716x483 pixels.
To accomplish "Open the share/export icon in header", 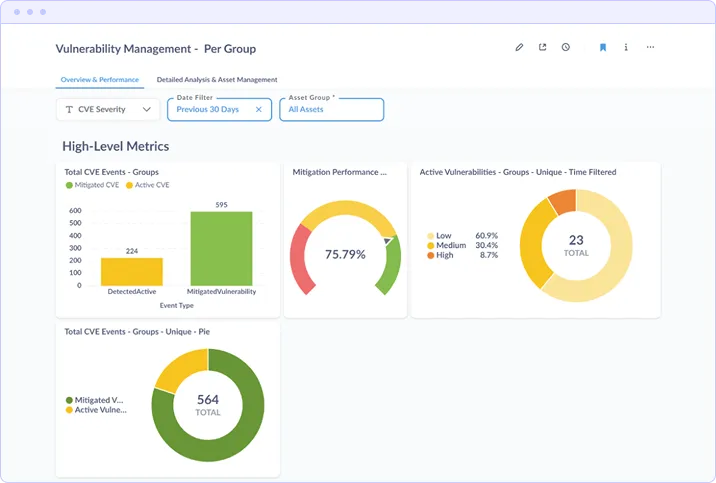I will 542,47.
